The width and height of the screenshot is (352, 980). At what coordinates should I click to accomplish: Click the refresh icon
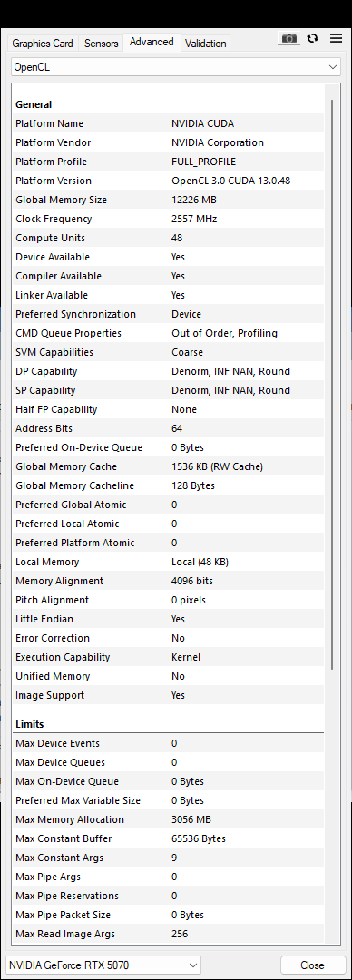tap(313, 39)
